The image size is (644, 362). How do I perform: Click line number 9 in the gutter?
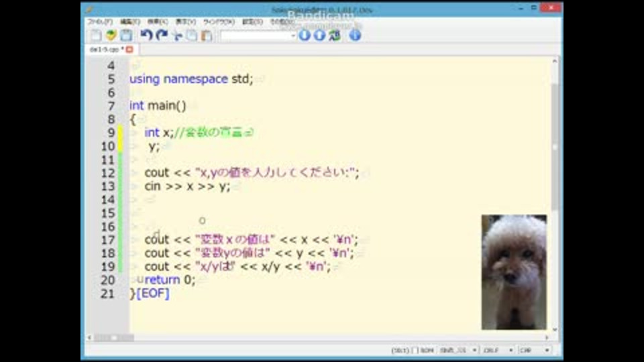coord(111,133)
